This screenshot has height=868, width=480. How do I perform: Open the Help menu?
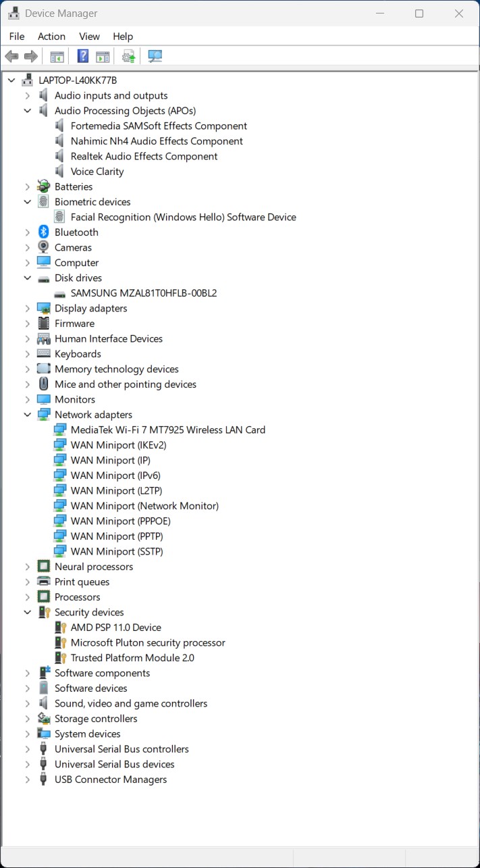click(x=123, y=36)
